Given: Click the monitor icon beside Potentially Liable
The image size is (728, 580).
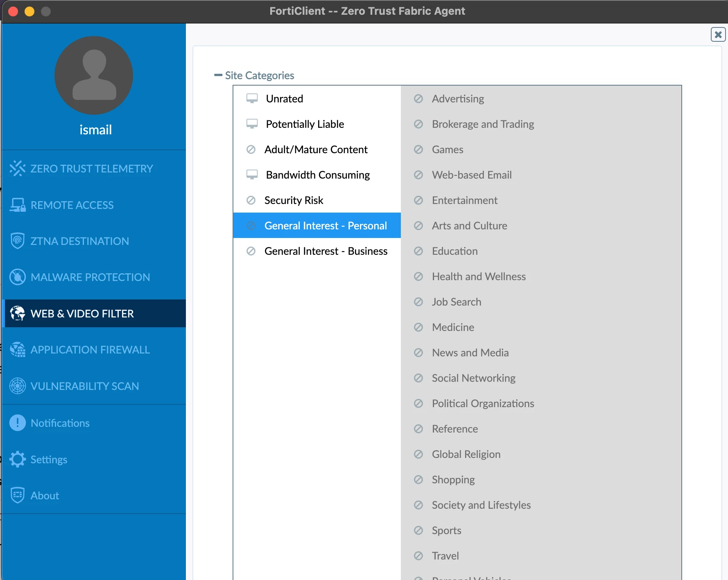Looking at the screenshot, I should [x=252, y=124].
